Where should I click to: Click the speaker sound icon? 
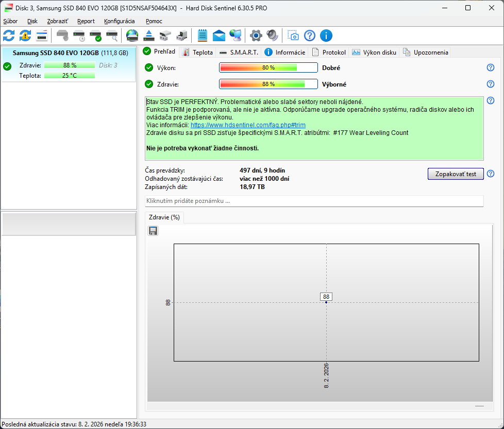pyautogui.click(x=272, y=36)
